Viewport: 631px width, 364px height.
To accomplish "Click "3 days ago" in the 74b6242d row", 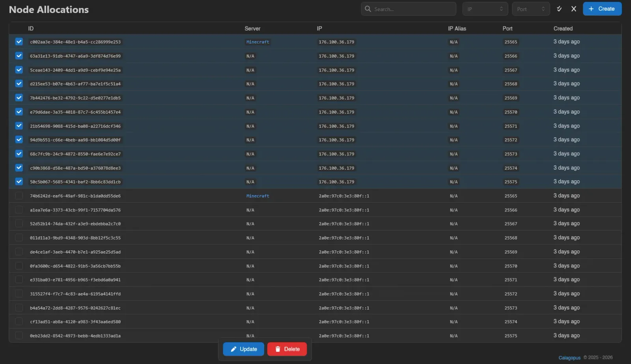I will [x=566, y=196].
